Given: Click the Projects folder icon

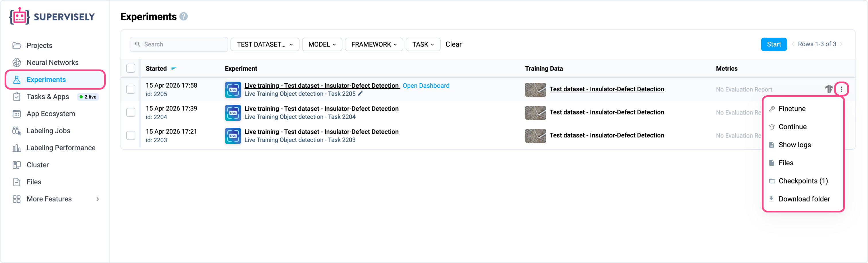Looking at the screenshot, I should tap(17, 45).
